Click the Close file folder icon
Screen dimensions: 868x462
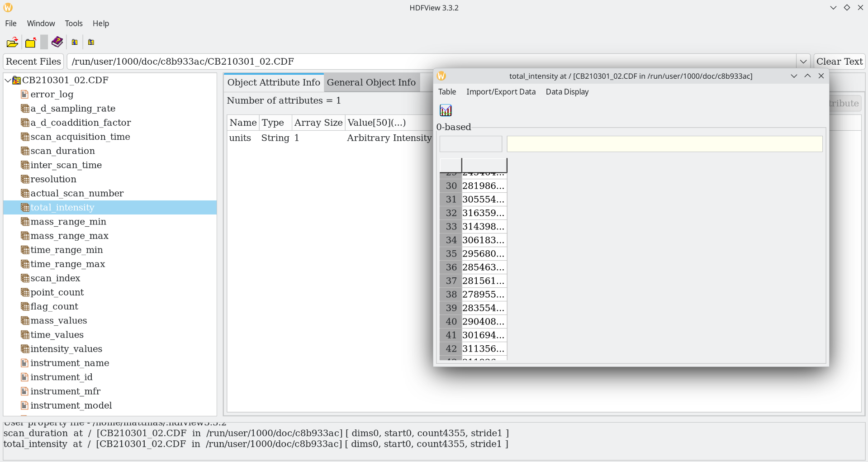[x=30, y=43]
